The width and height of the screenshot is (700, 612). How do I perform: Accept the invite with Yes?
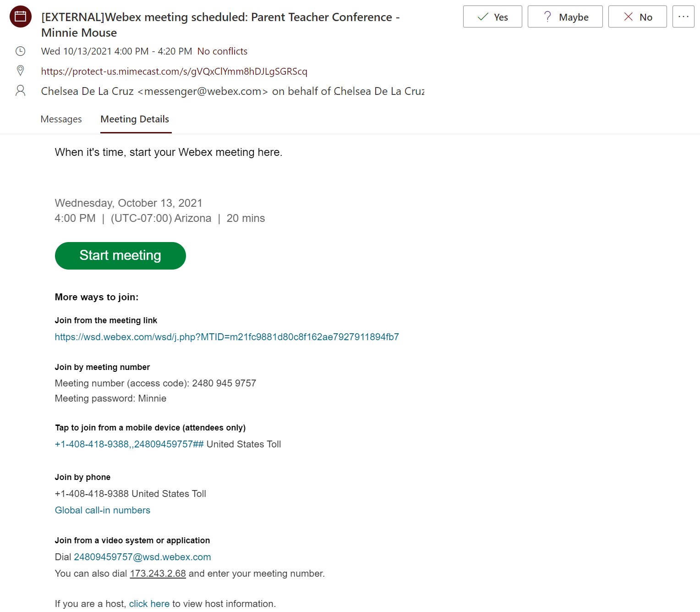[492, 17]
